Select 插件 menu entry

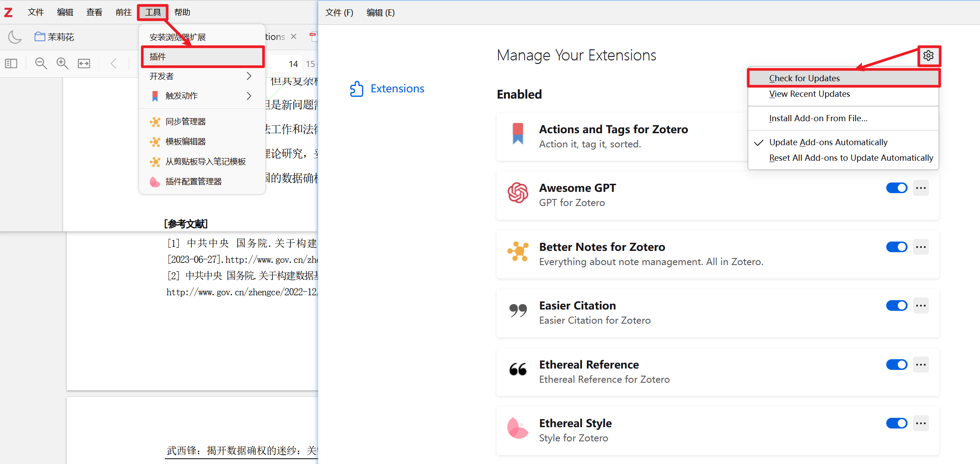click(202, 57)
